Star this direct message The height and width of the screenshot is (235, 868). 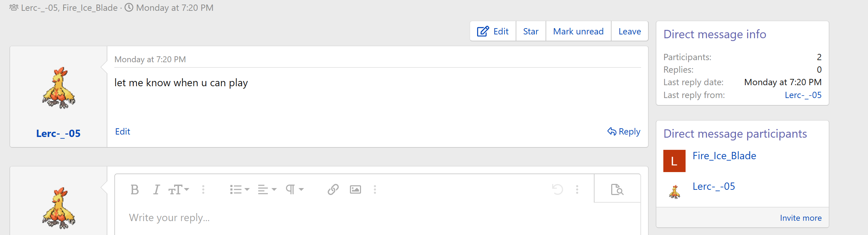531,31
